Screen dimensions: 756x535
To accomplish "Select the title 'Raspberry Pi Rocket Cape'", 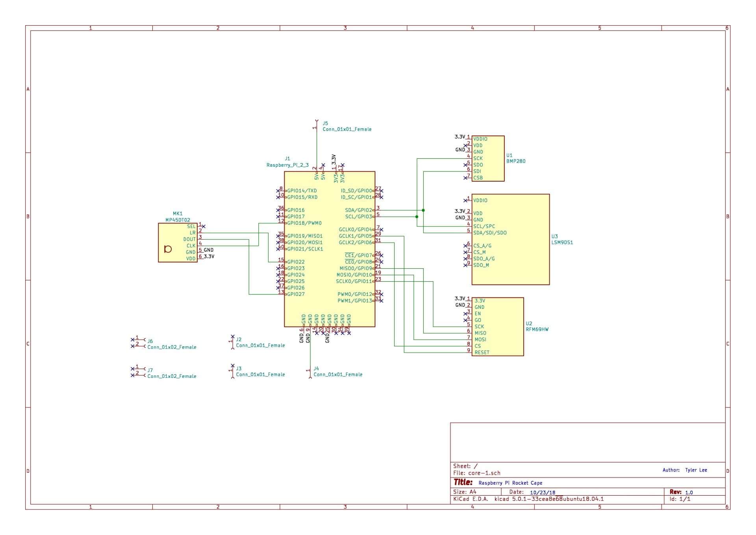I will (510, 483).
